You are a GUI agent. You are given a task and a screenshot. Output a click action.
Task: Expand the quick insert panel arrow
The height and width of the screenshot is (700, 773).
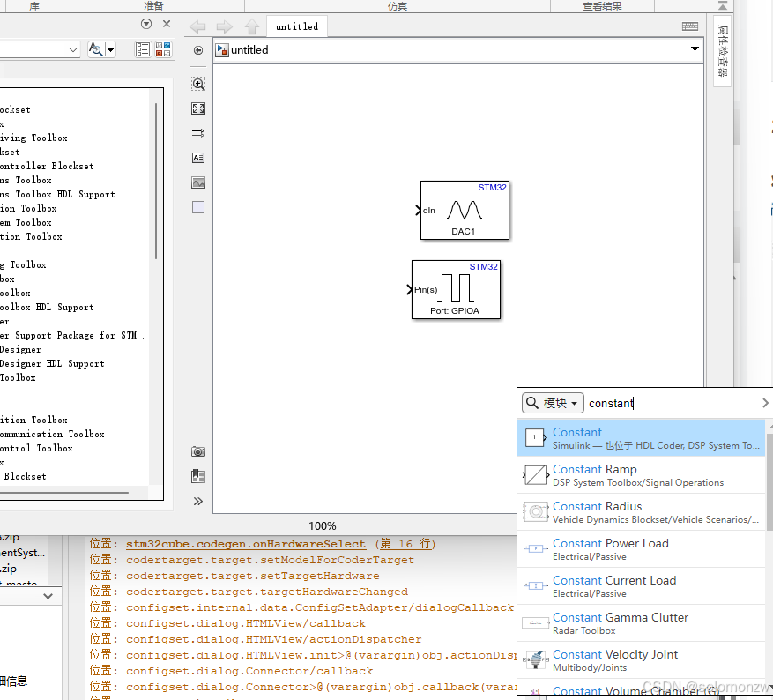[x=765, y=403]
